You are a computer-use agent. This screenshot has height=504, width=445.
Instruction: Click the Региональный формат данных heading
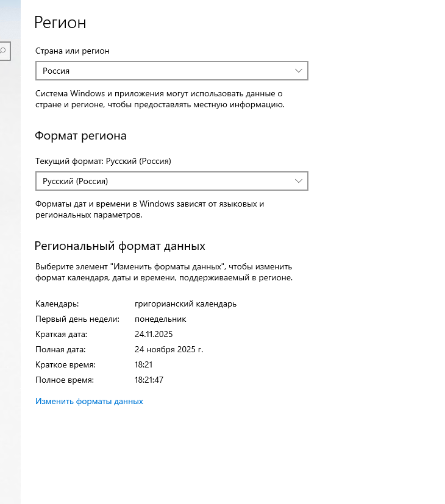point(120,246)
